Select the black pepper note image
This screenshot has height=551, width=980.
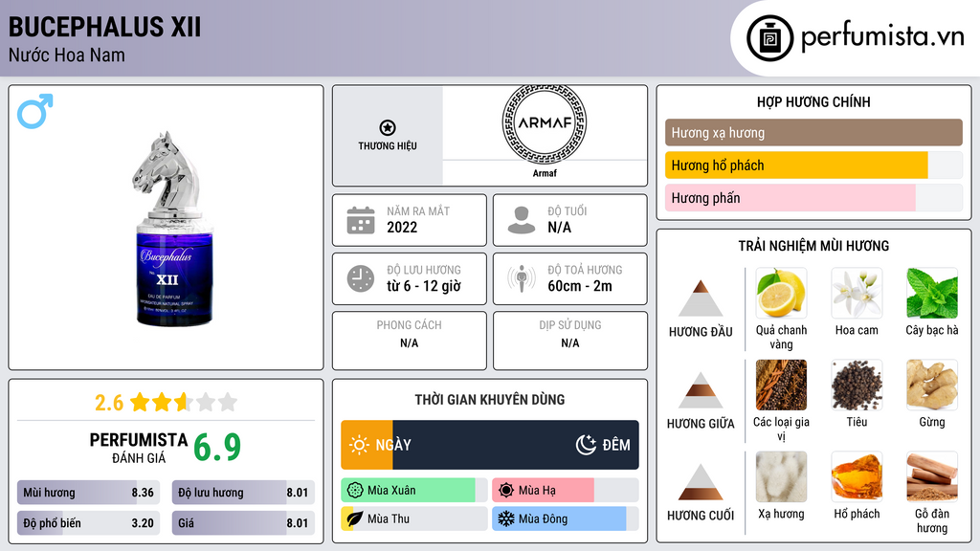[x=857, y=385]
